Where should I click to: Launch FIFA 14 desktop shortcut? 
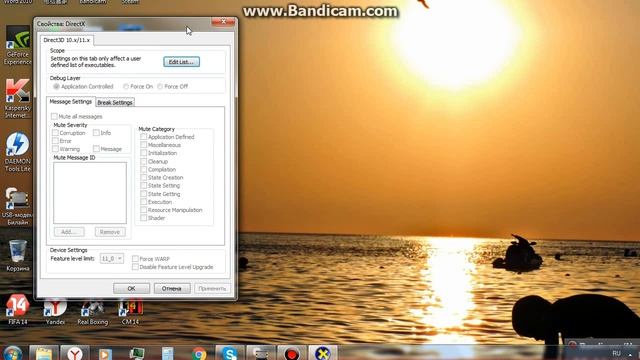[x=18, y=310]
